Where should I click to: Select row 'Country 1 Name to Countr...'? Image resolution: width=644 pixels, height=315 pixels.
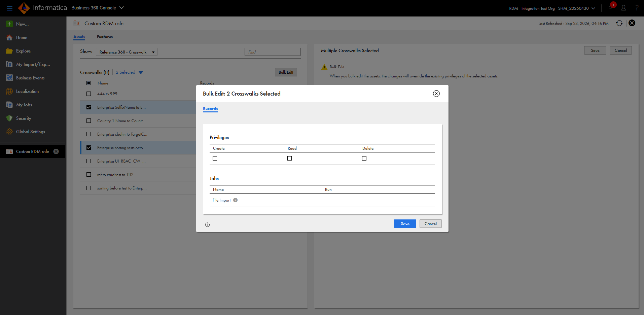(138, 121)
